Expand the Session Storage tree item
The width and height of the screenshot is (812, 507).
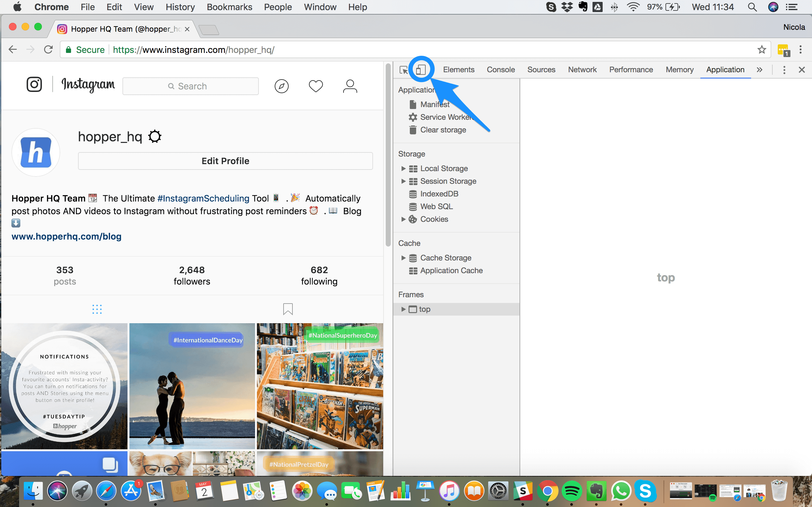point(403,181)
